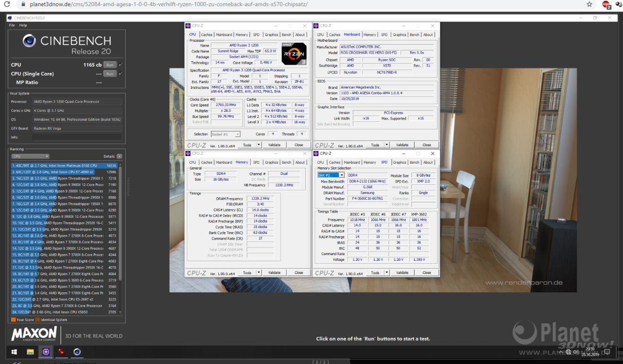Screen dimensions: 623x364
Task: Click the Cinebench title bar icon
Action: (10, 18)
